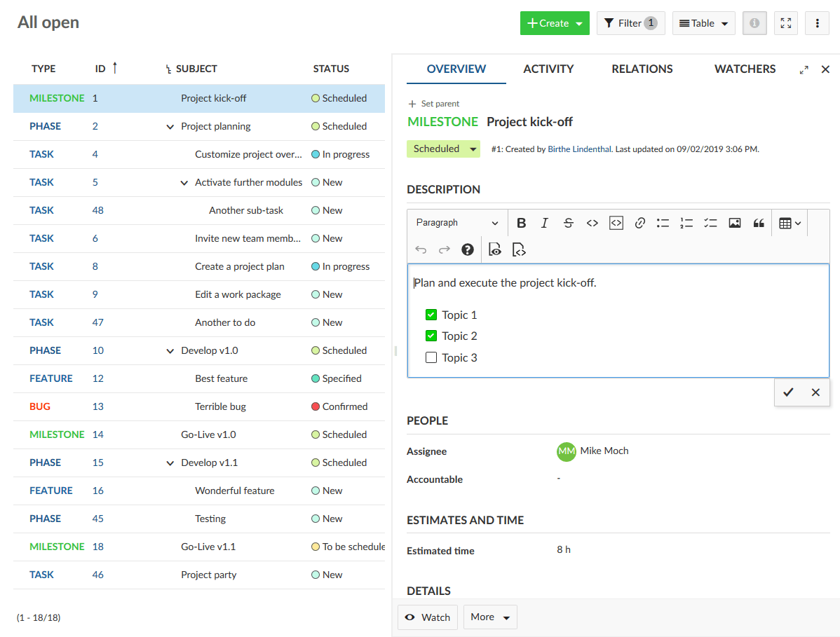Click the Bold formatting icon

[x=521, y=223]
